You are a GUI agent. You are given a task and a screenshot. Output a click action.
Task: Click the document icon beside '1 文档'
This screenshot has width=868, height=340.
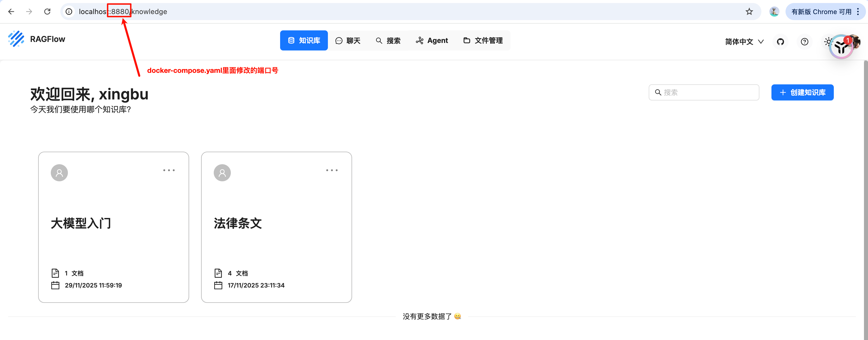55,273
